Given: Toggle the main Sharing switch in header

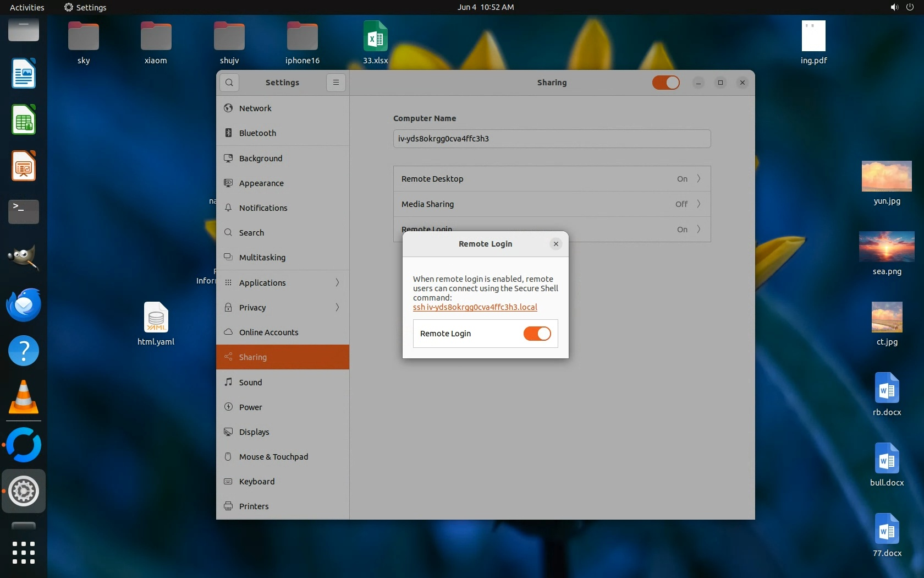Looking at the screenshot, I should pyautogui.click(x=665, y=83).
